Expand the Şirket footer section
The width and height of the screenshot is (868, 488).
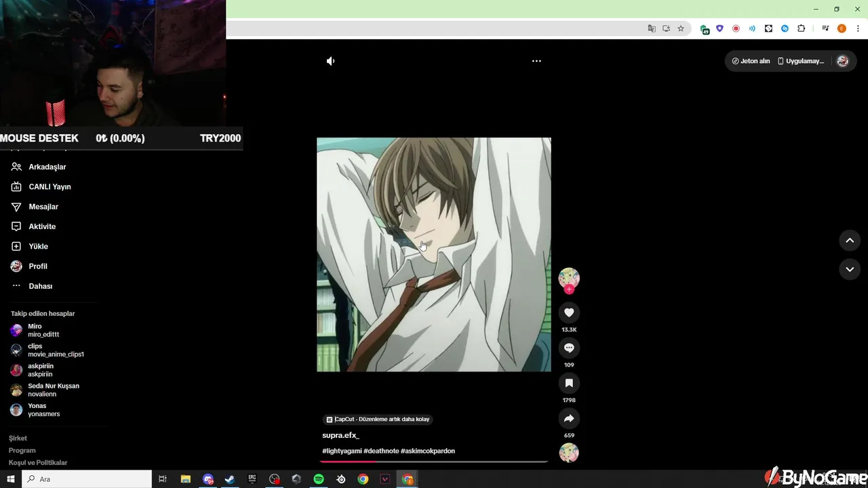[x=18, y=438]
